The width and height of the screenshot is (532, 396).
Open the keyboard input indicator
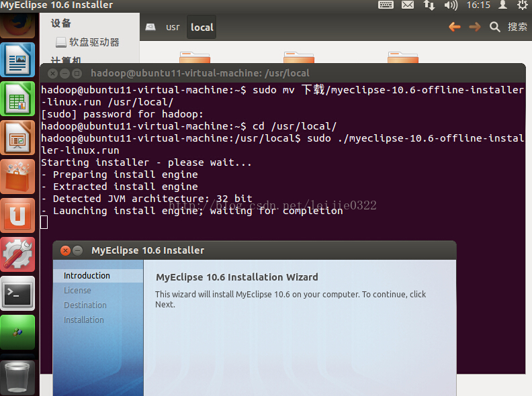coord(386,5)
